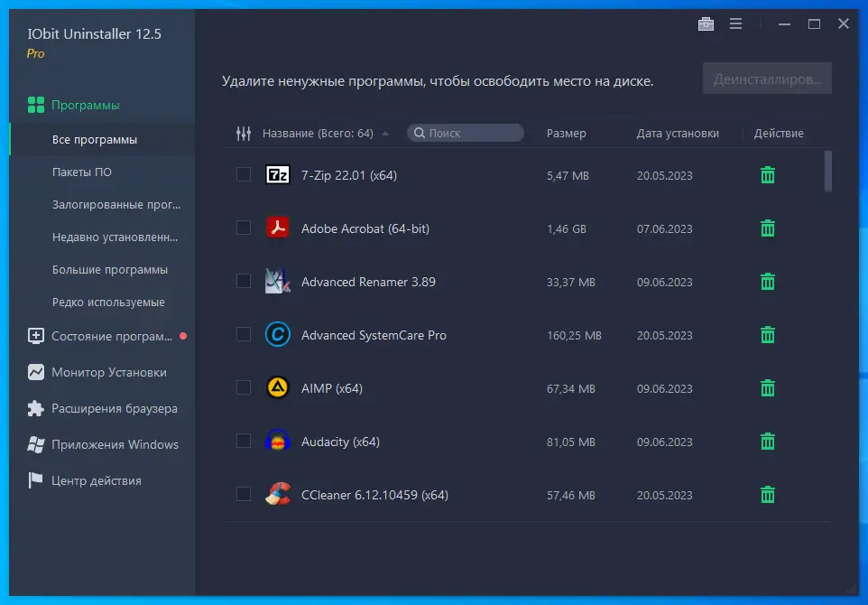Viewport: 868px width, 605px height.
Task: Open the hamburger options menu
Action: 735,23
